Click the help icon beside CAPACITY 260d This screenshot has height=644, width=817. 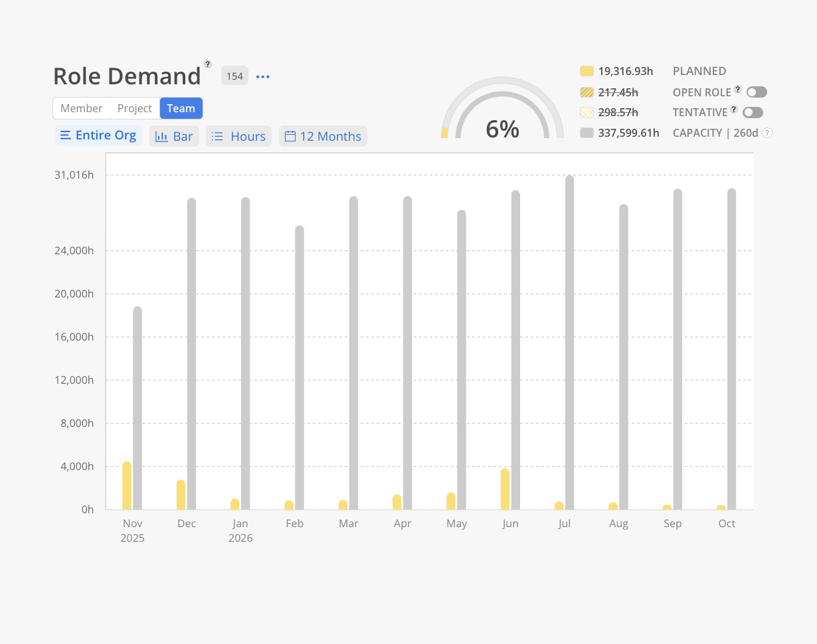(767, 133)
